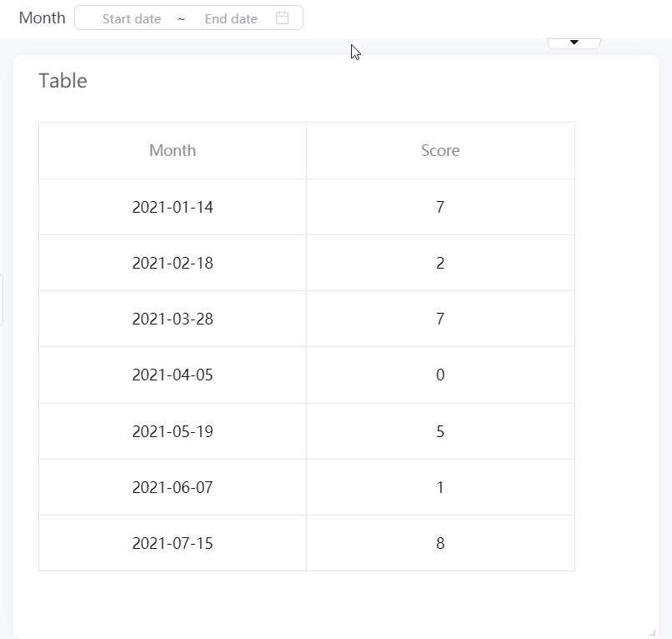Click the End date input field

tap(231, 18)
